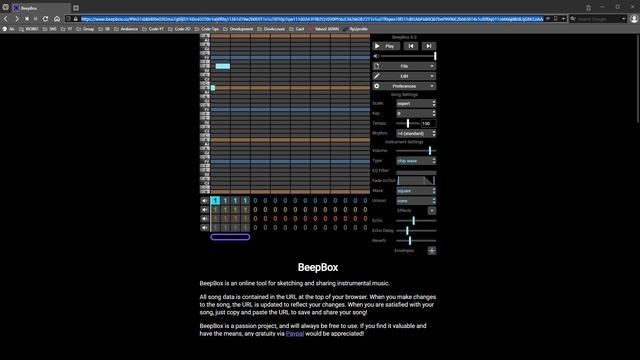This screenshot has width=640, height=360.
Task: Open the Code YT bookmarks folder
Action: point(153,29)
